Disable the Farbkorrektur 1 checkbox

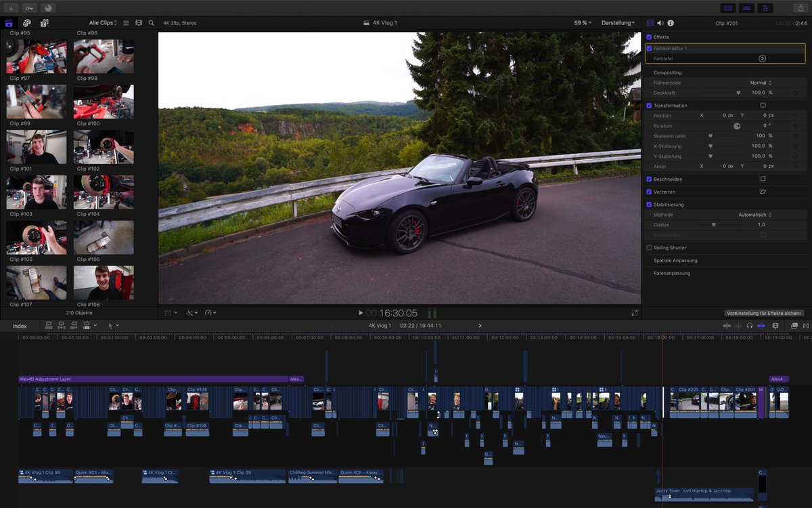650,49
